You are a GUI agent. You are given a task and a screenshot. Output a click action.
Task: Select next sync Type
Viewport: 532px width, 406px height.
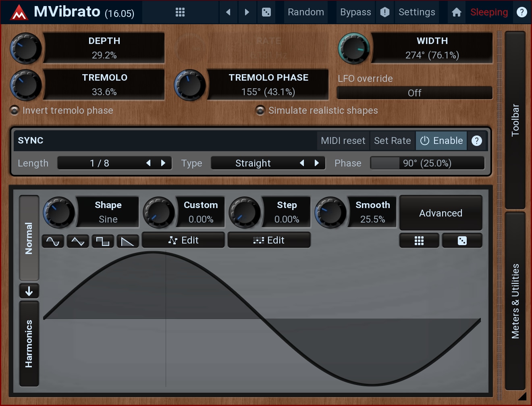(x=316, y=163)
